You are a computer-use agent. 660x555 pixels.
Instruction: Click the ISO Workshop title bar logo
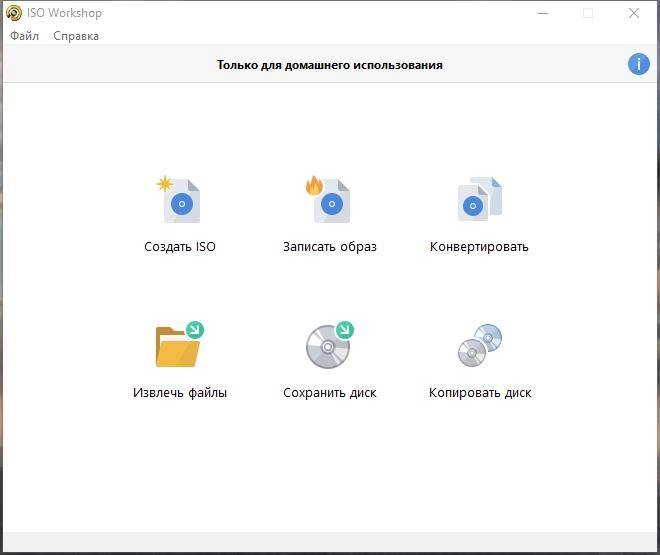coord(13,13)
